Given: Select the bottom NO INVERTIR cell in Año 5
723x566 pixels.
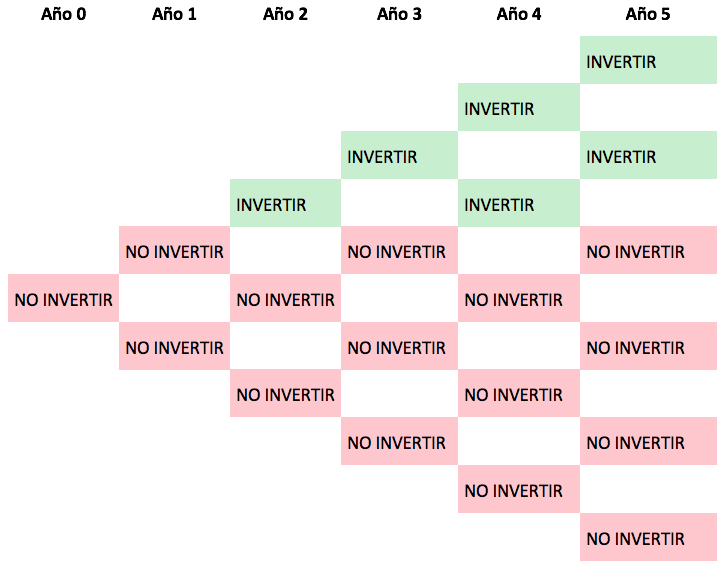Looking at the screenshot, I should [648, 537].
